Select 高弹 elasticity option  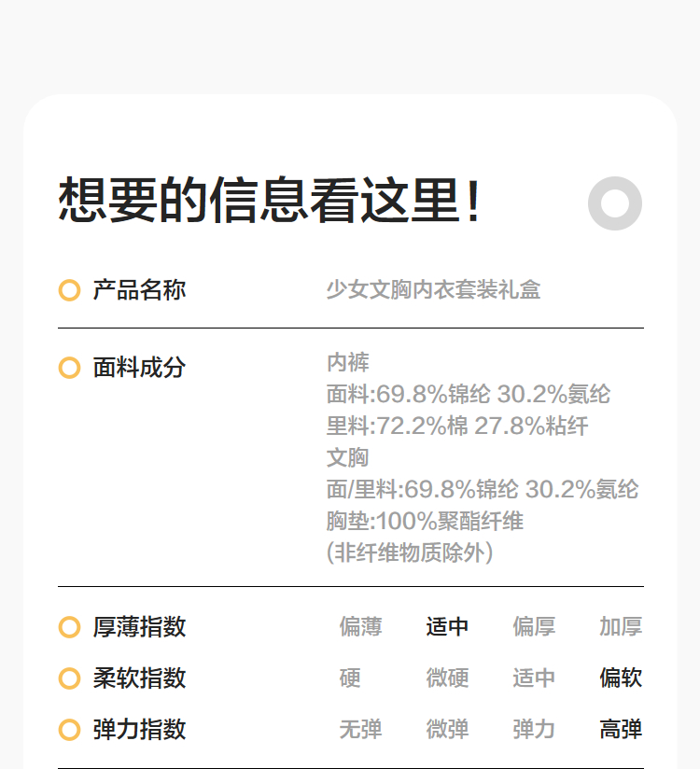621,730
